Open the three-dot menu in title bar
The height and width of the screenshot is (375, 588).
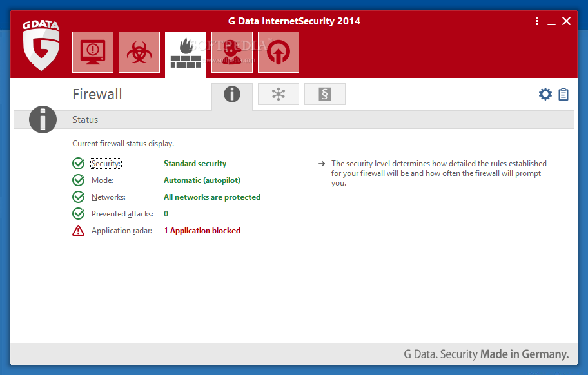click(x=536, y=21)
